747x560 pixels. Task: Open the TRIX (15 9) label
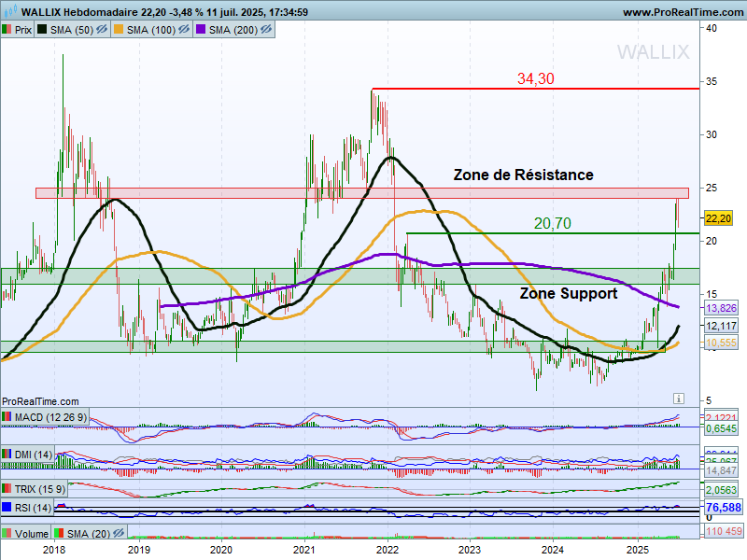point(40,488)
